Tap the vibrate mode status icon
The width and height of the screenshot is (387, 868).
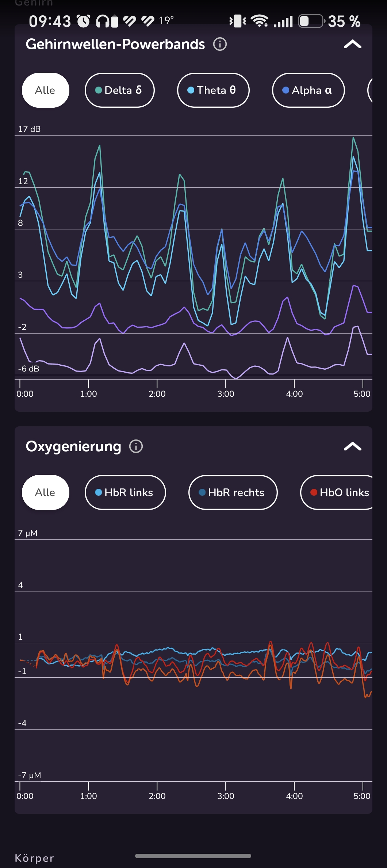point(238,21)
